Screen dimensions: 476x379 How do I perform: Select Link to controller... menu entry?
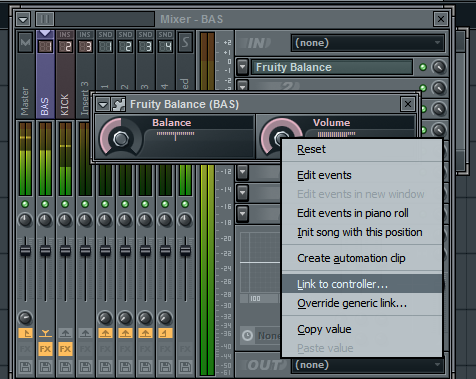(x=362, y=284)
